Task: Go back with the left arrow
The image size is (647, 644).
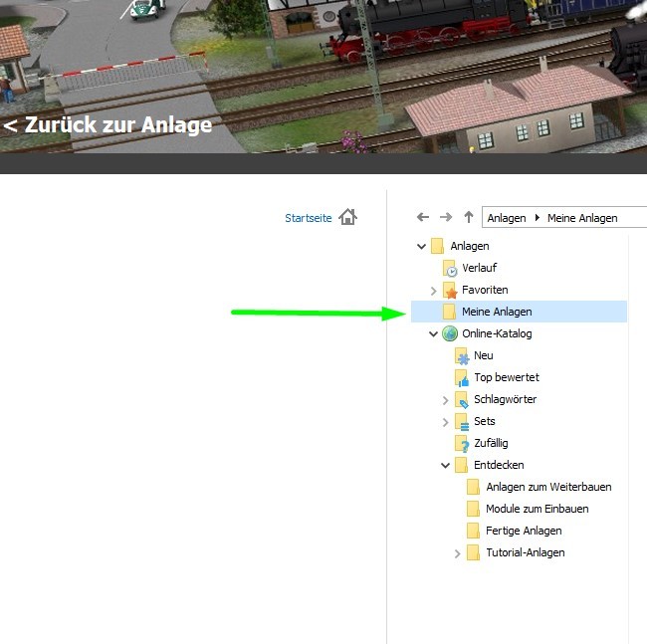Action: pos(423,217)
